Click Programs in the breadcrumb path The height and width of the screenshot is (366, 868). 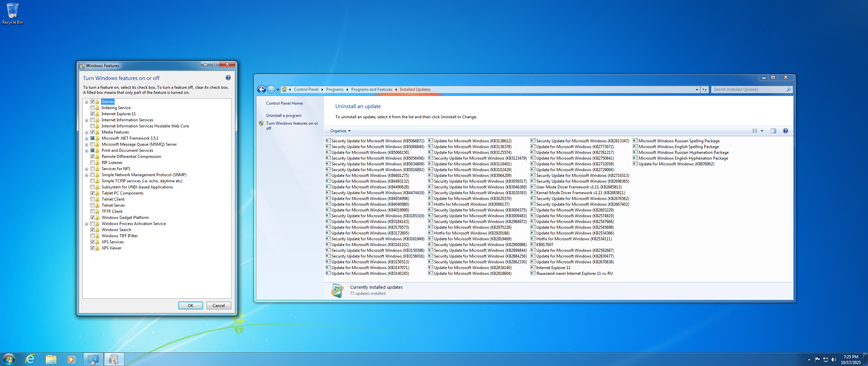pyautogui.click(x=334, y=89)
